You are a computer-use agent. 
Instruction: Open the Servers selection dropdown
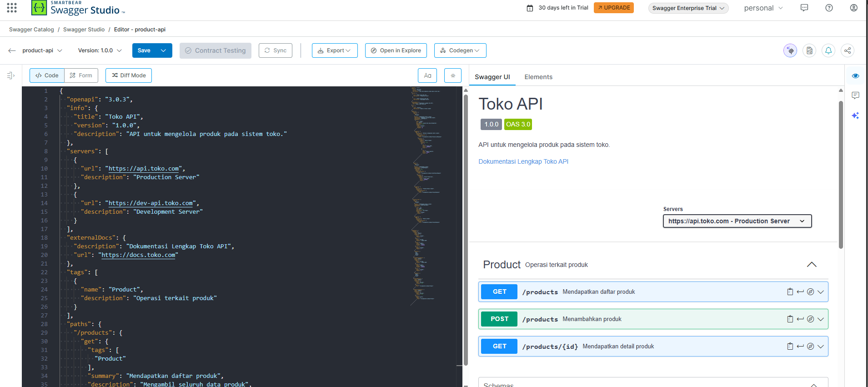click(737, 221)
